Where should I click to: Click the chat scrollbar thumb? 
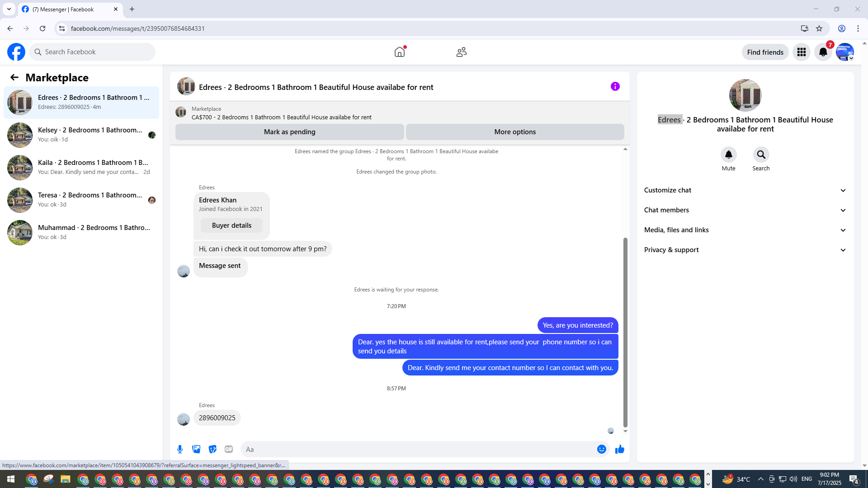click(x=625, y=332)
